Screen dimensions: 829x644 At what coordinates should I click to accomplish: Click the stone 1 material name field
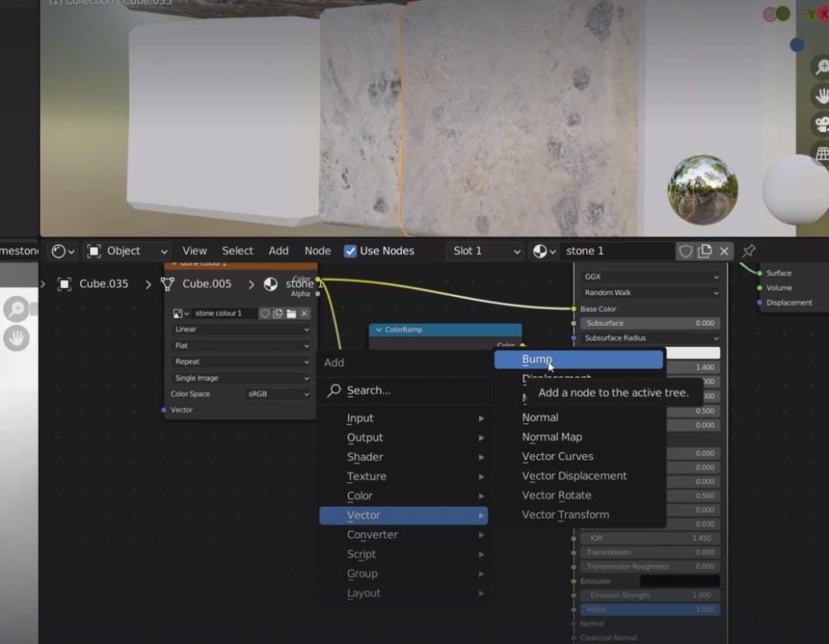[x=617, y=251]
